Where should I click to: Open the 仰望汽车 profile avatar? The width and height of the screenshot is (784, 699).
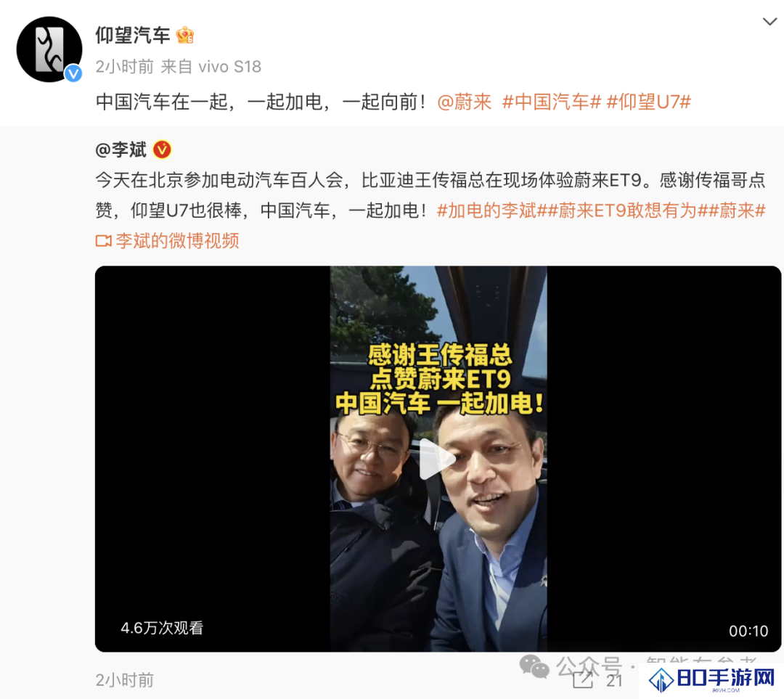49,49
